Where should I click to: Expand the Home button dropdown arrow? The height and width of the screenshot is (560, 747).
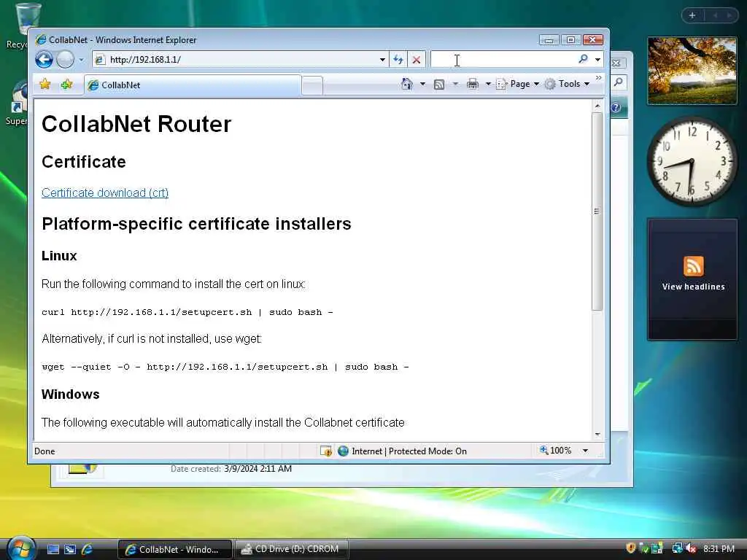[x=422, y=85]
